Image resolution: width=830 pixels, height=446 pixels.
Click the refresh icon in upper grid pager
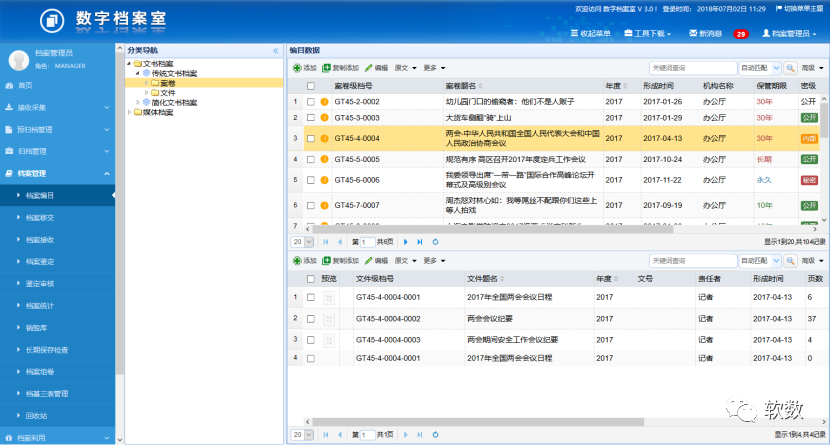pos(436,242)
